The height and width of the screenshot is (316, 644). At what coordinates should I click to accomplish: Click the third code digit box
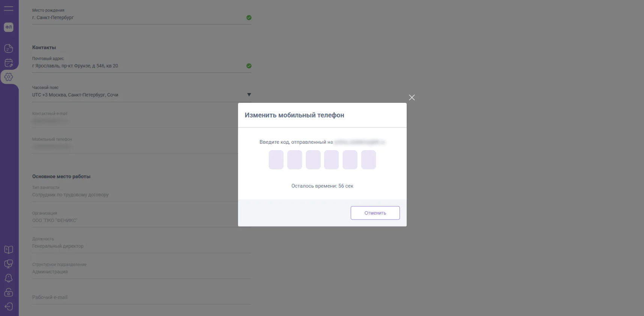click(313, 160)
